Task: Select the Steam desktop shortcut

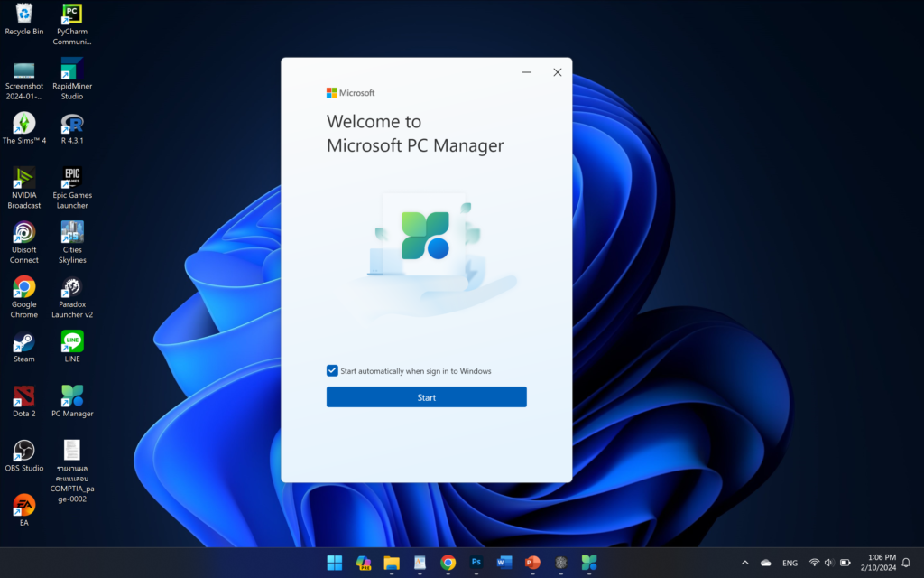Action: coord(24,347)
